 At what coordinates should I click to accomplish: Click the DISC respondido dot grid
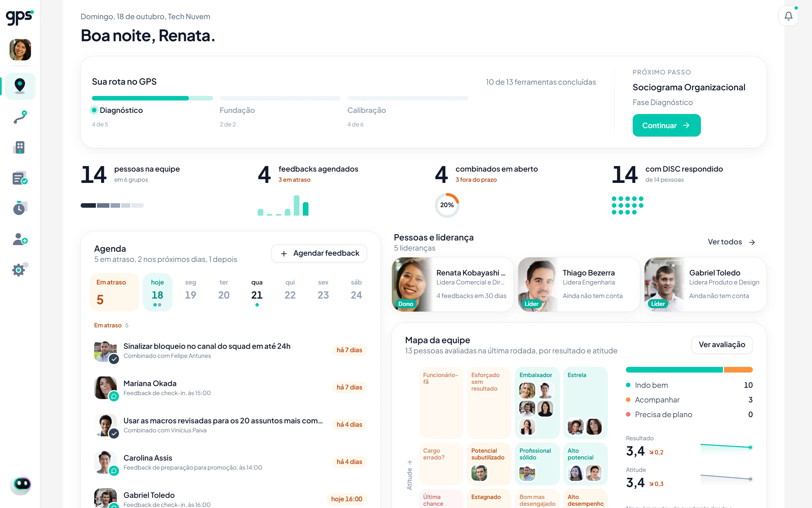click(627, 205)
